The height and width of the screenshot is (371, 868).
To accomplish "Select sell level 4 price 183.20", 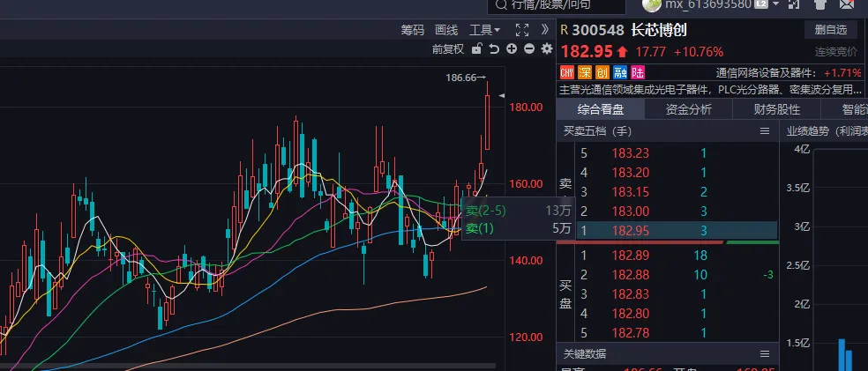I will tap(630, 173).
